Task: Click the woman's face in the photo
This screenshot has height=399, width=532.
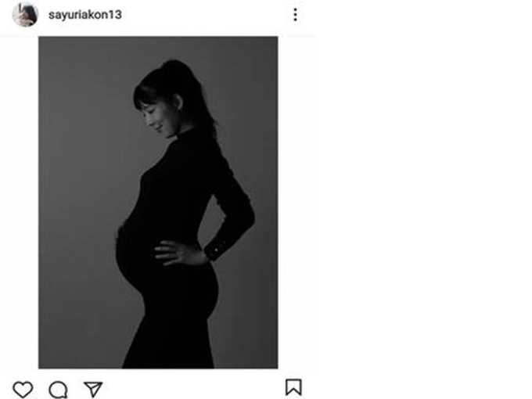Action: (156, 117)
